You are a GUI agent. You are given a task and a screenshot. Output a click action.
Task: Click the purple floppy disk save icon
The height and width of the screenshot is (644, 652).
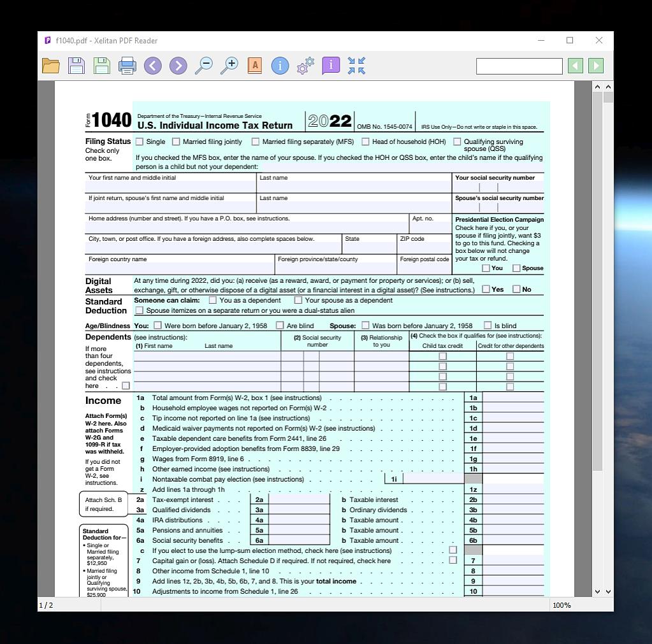click(76, 66)
